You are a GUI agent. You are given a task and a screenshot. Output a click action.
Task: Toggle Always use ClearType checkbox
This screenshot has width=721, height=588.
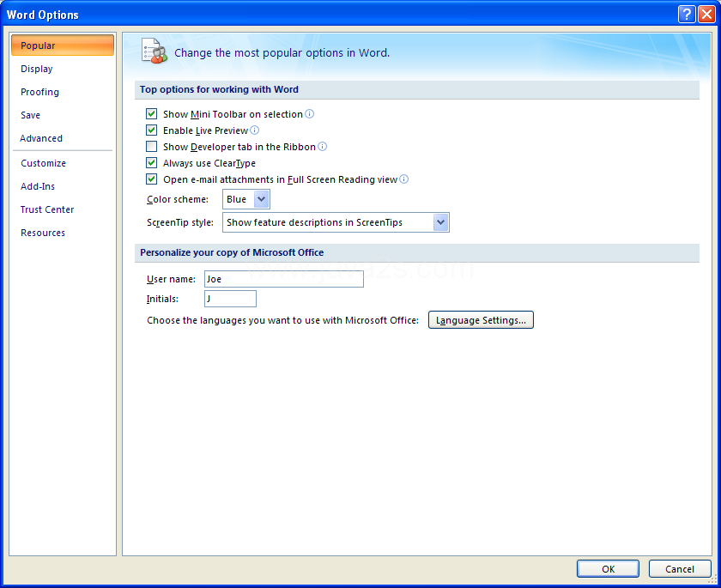(x=151, y=163)
